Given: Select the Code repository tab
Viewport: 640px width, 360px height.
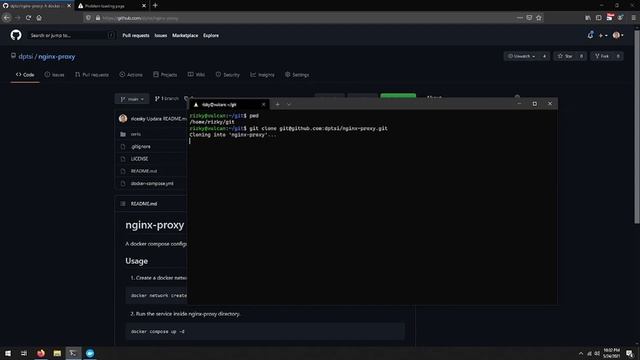Looking at the screenshot, I should click(25, 75).
